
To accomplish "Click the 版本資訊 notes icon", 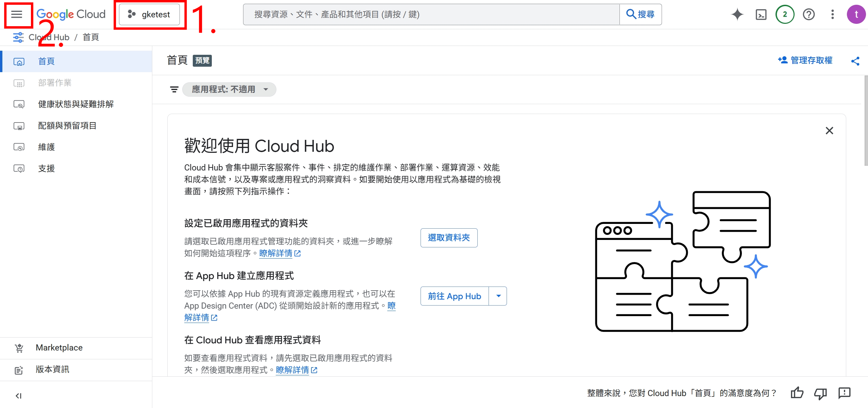I will [x=19, y=370].
